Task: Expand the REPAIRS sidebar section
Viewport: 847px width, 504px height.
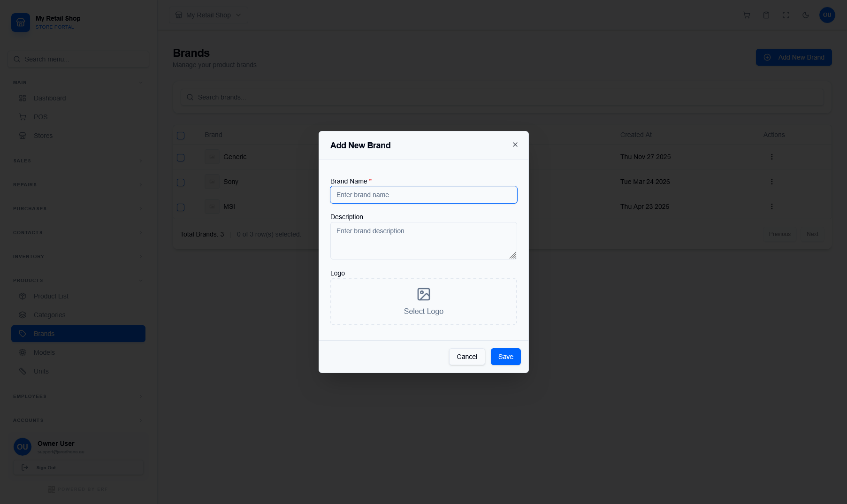Action: click(x=78, y=185)
